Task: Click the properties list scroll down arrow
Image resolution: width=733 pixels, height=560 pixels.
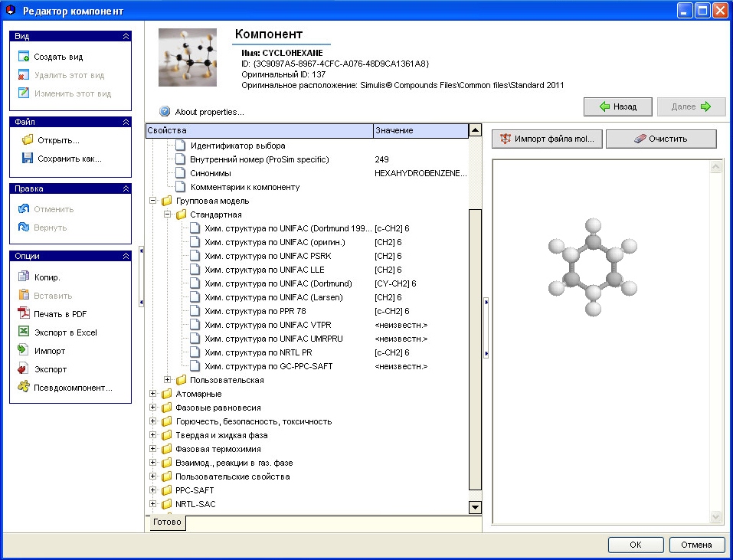Action: [x=475, y=507]
